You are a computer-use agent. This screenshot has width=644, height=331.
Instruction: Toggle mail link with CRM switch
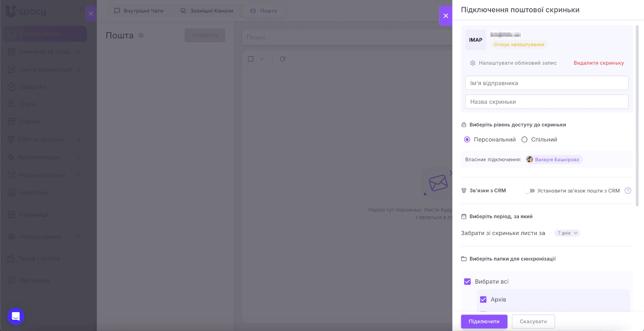tap(530, 191)
